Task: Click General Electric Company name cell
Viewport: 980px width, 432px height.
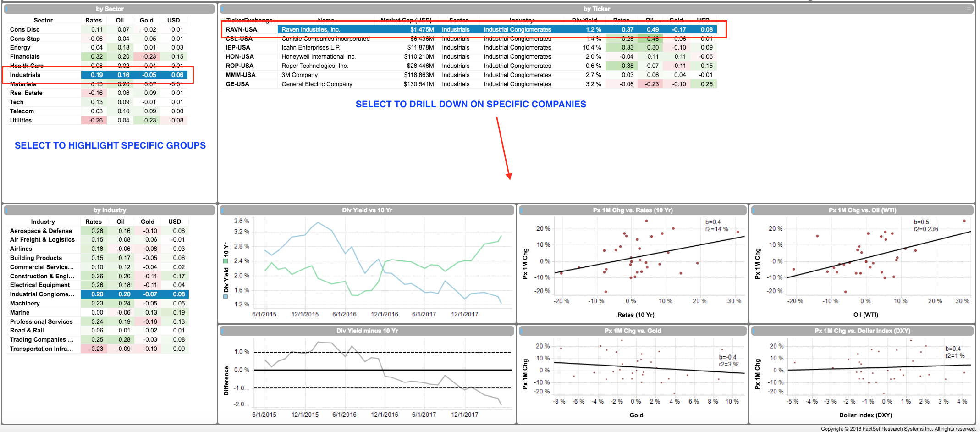Action: [317, 84]
